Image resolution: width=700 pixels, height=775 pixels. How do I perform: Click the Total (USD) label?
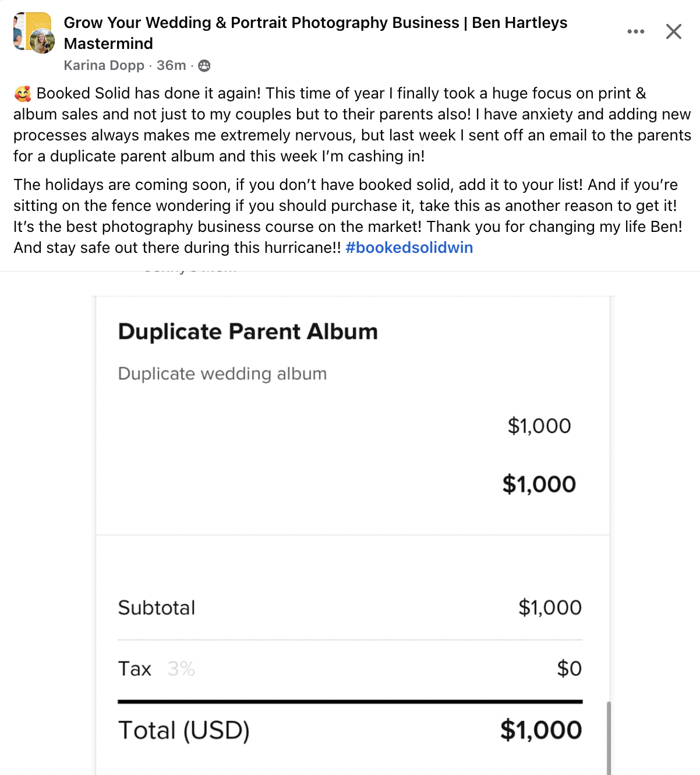(x=183, y=730)
